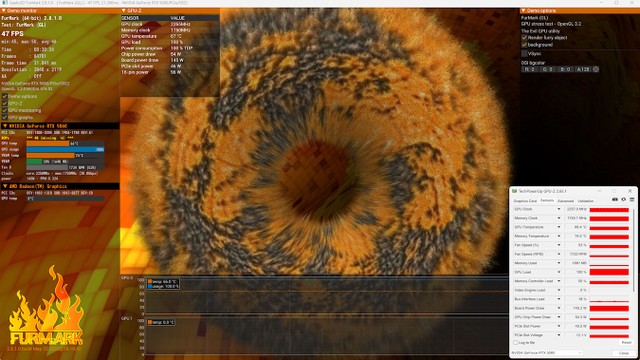The height and width of the screenshot is (360, 640).
Task: Click the GPU-Z title bar app icon
Action: pos(515,191)
